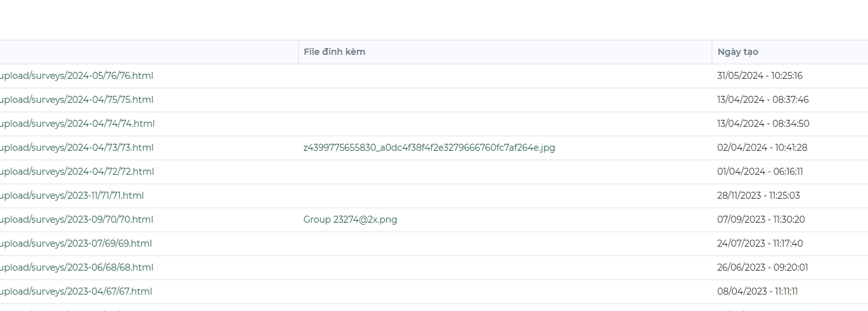Select the date cell 28/11/2023 - 11:25:03
This screenshot has width=868, height=311.
758,196
